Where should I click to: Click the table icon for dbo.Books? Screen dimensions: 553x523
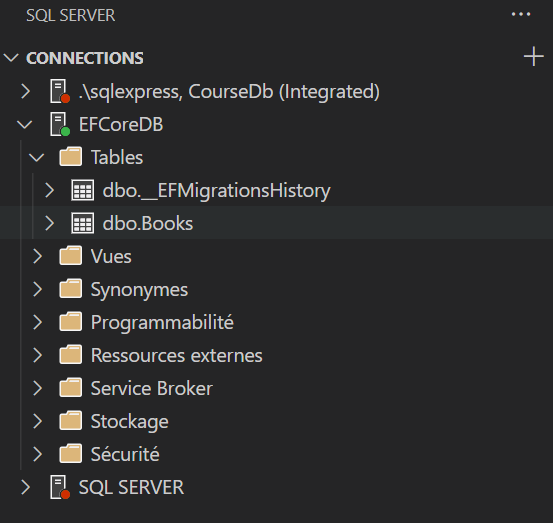tap(83, 223)
